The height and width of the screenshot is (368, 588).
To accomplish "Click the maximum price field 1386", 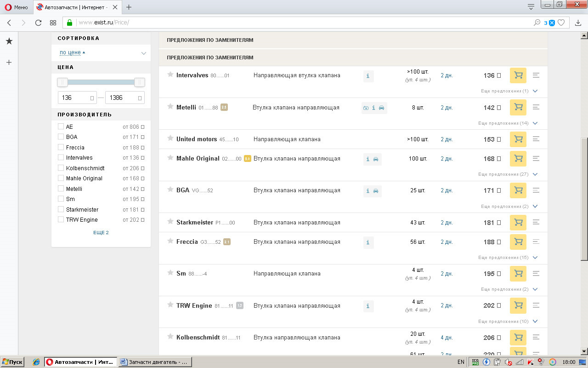I will (125, 98).
